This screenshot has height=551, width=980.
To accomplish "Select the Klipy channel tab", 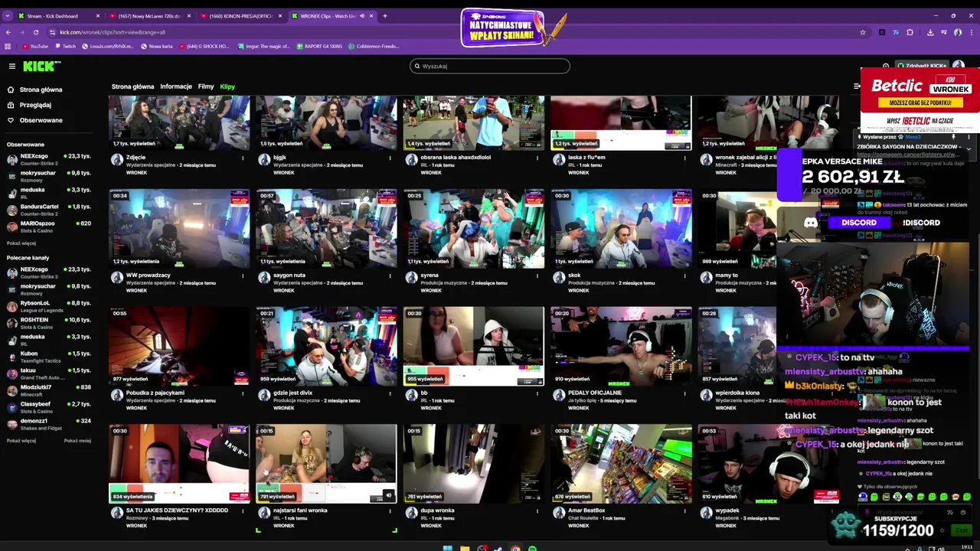I will pyautogui.click(x=227, y=86).
